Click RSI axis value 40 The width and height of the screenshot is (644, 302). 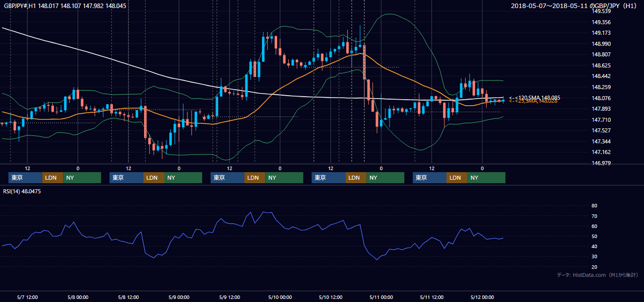594,246
